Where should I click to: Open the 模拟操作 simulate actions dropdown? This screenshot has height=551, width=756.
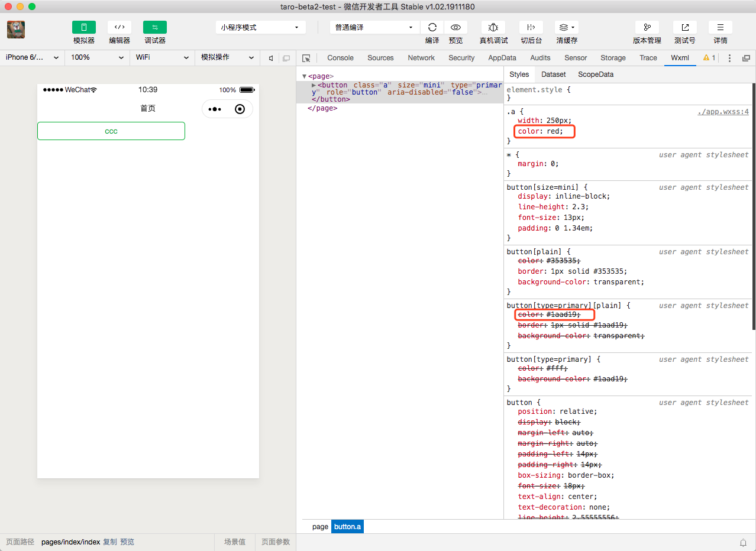tap(228, 57)
